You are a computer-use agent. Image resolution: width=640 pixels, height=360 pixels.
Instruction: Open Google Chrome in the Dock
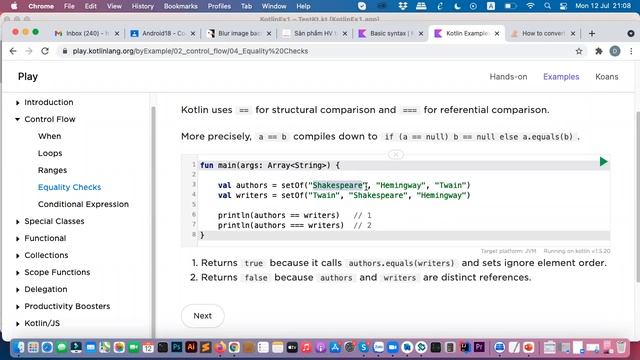(234, 347)
